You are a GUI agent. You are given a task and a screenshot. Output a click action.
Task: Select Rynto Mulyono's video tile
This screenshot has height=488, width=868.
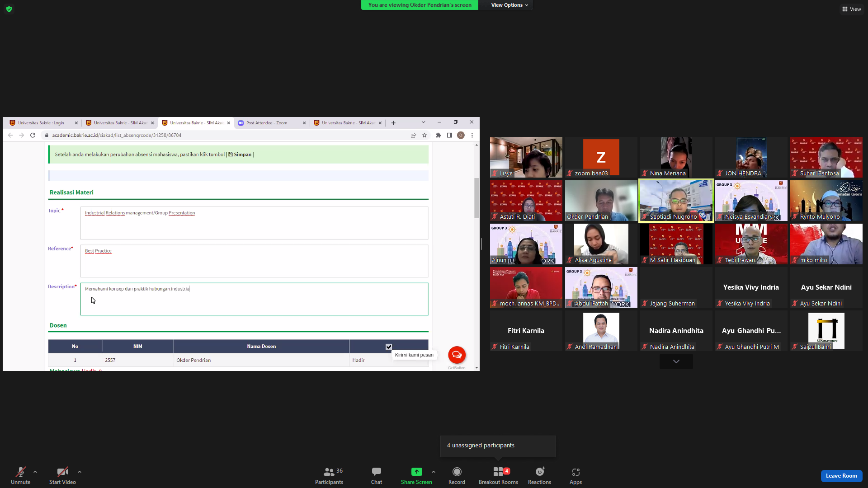click(826, 201)
